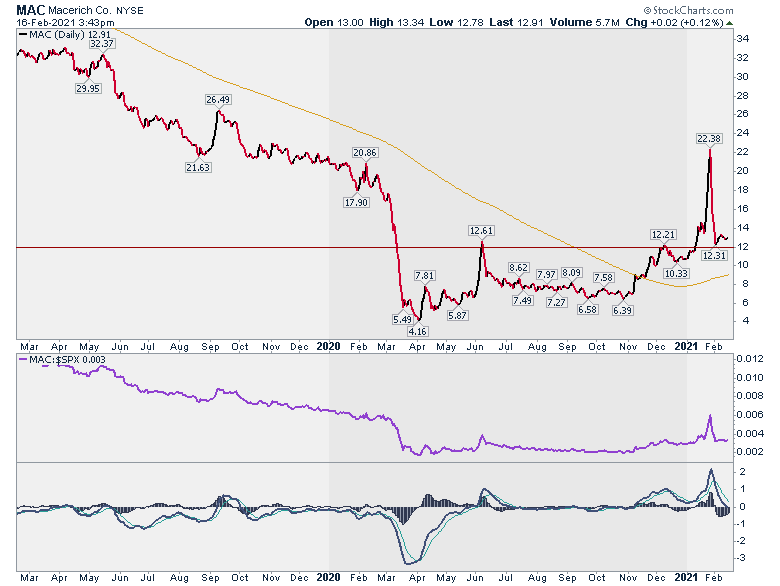
Task: Click the 26.49 peak price label
Action: (218, 100)
